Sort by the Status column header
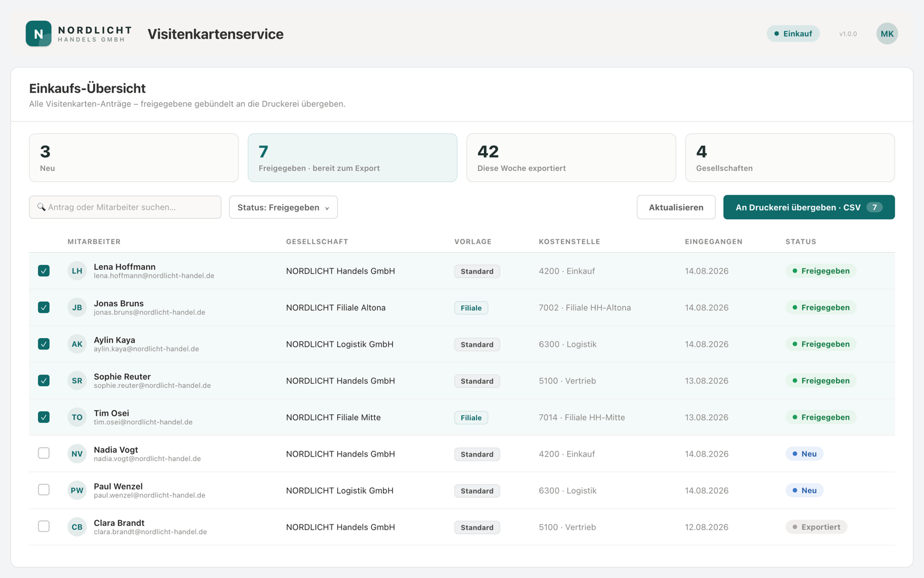 tap(801, 242)
